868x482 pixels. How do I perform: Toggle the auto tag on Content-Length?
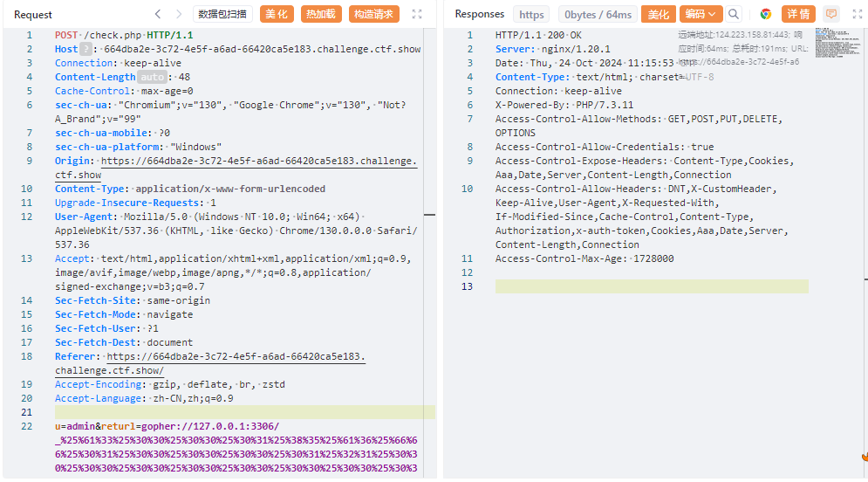(x=153, y=77)
